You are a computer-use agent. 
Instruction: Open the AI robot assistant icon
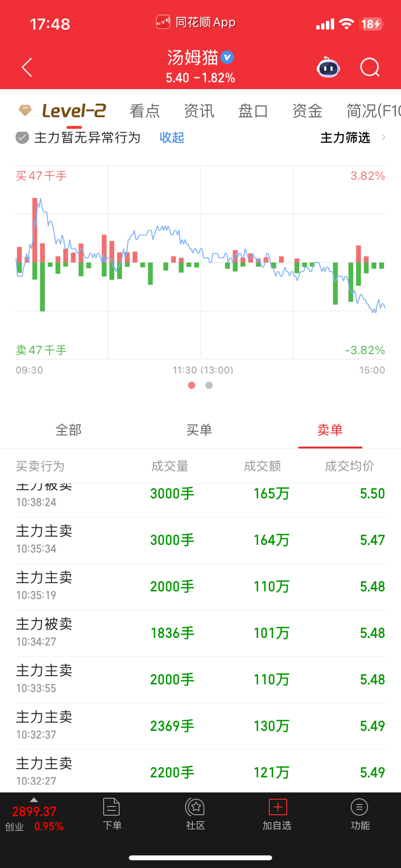click(x=328, y=67)
